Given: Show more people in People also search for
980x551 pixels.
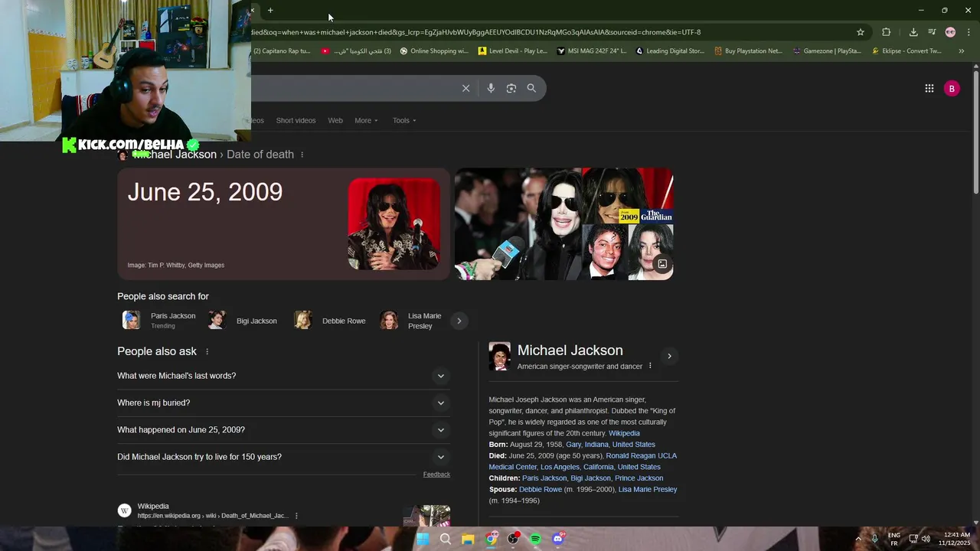Looking at the screenshot, I should tap(459, 321).
